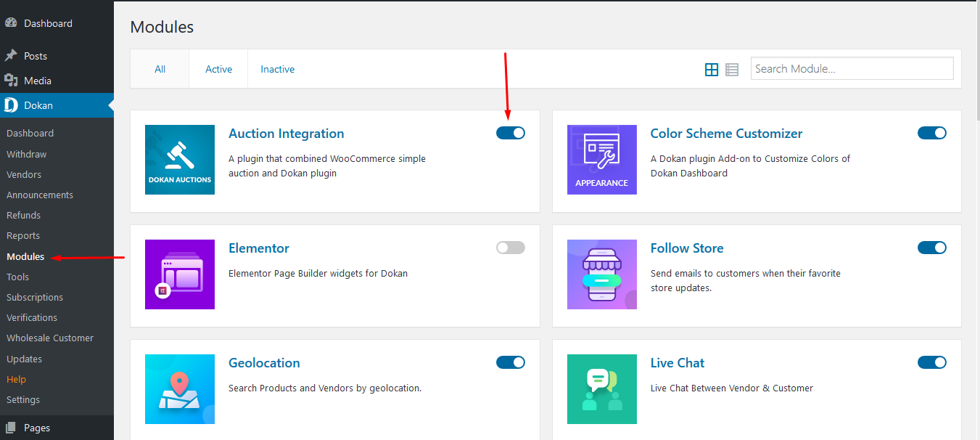Screen dimensions: 980x440
Task: Go to Media label in sidebar
Action: click(38, 81)
